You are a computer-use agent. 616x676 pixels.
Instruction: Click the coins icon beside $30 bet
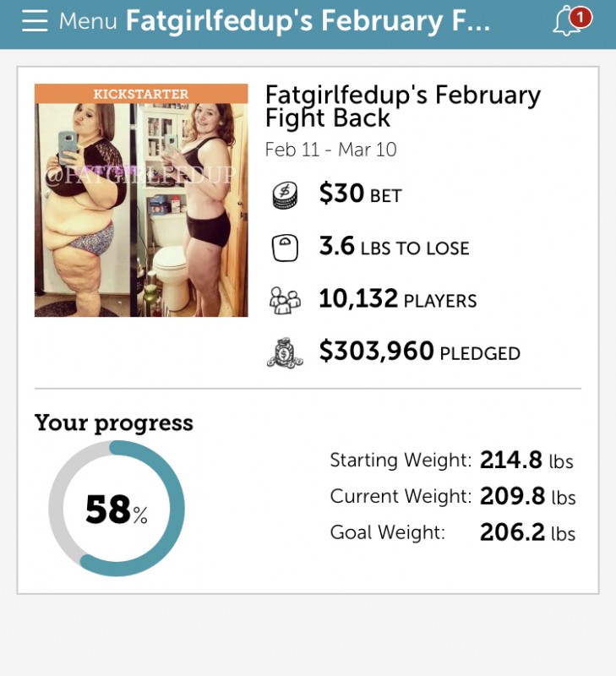click(x=285, y=196)
